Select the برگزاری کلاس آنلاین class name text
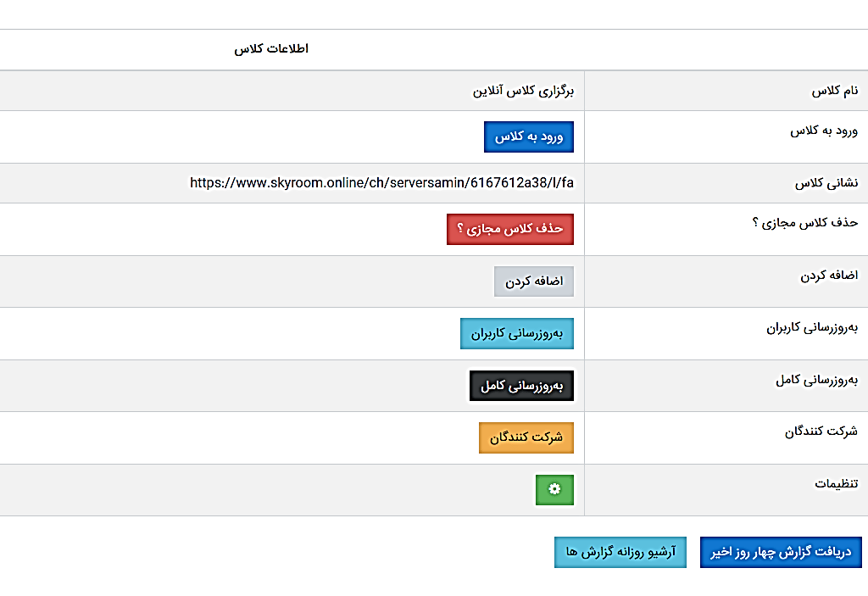 tap(523, 91)
